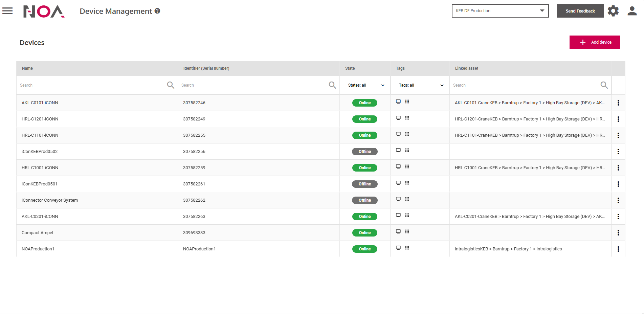This screenshot has height=314, width=644.
Task: Open settings via the gear icon
Action: coord(613,11)
